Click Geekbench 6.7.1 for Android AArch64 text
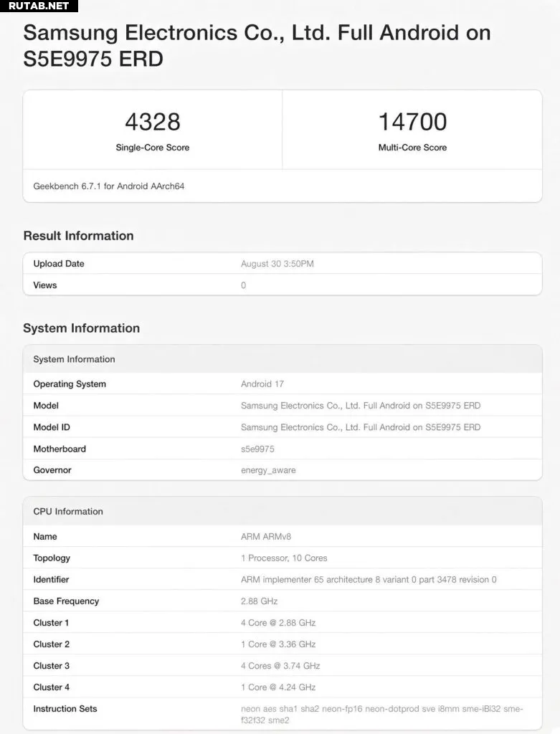The image size is (560, 734). (108, 186)
